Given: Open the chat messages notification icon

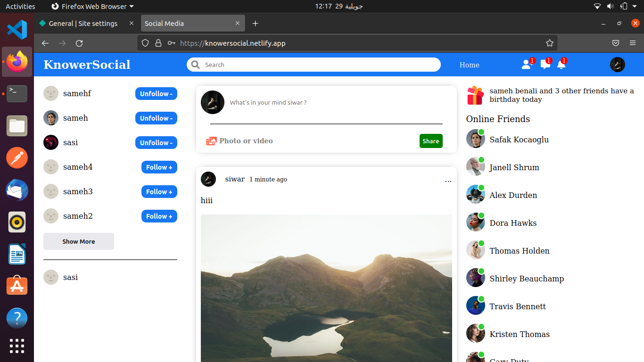Looking at the screenshot, I should [x=545, y=65].
